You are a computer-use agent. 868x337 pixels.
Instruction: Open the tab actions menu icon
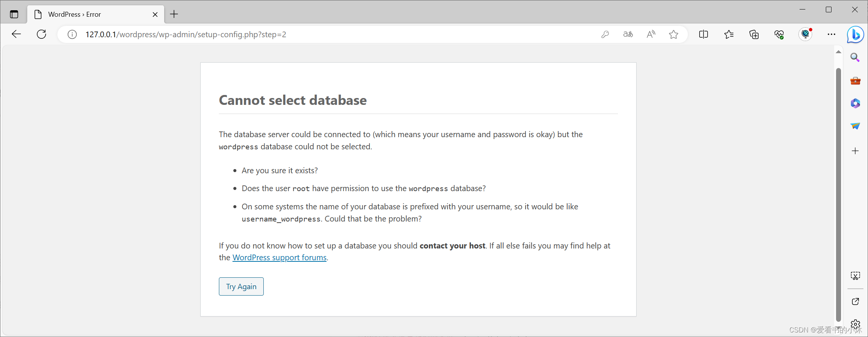[14, 14]
